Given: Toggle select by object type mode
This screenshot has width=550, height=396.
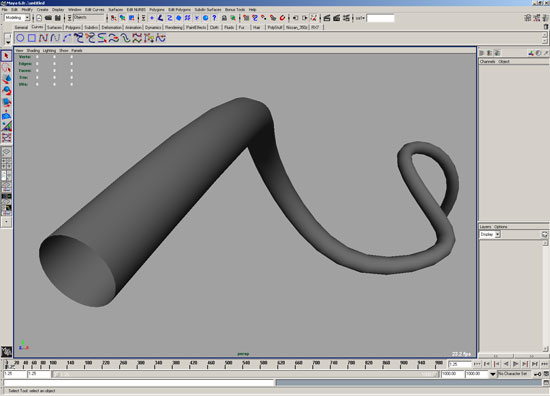Looking at the screenshot, I should click(x=122, y=18).
